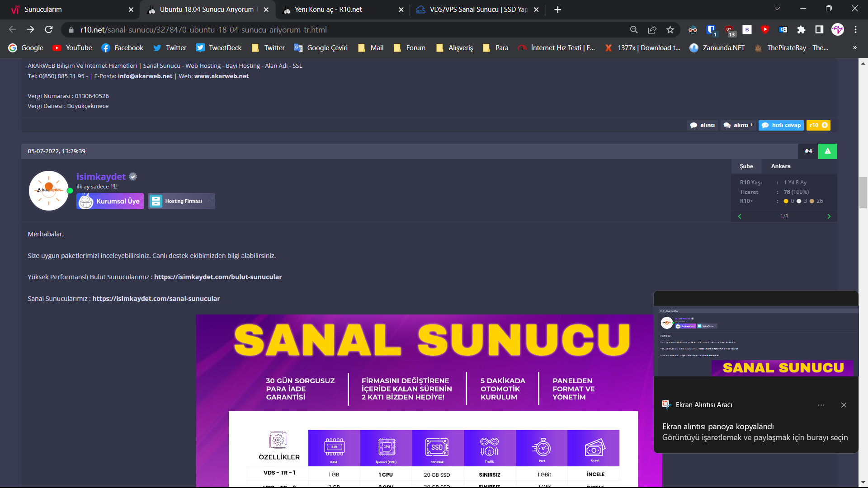Share this page via the share icon
This screenshot has height=488, width=868.
(652, 29)
